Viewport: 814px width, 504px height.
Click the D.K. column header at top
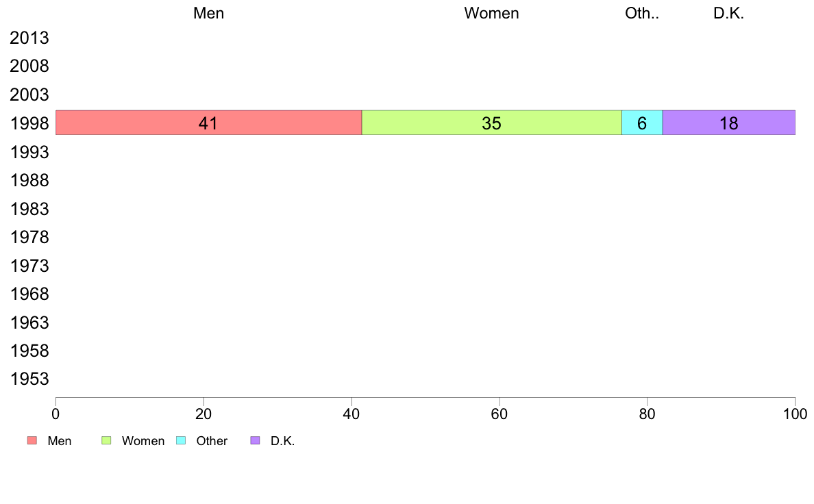click(x=729, y=13)
